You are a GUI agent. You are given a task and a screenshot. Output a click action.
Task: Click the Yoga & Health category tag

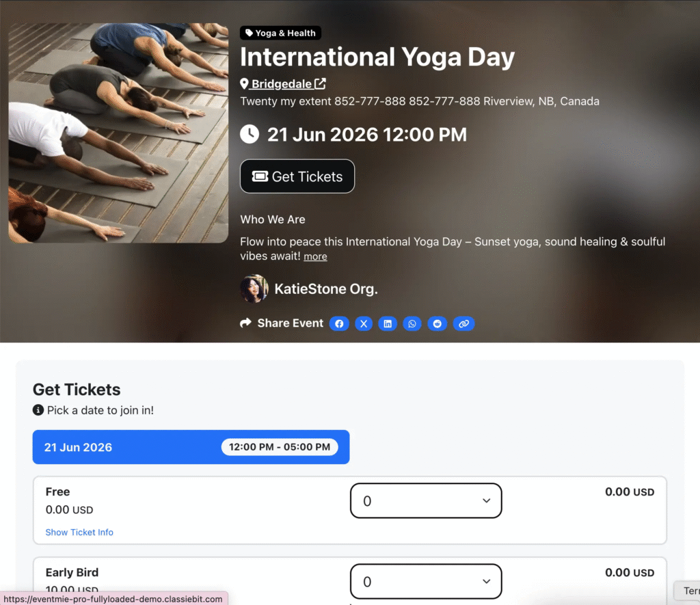(280, 33)
